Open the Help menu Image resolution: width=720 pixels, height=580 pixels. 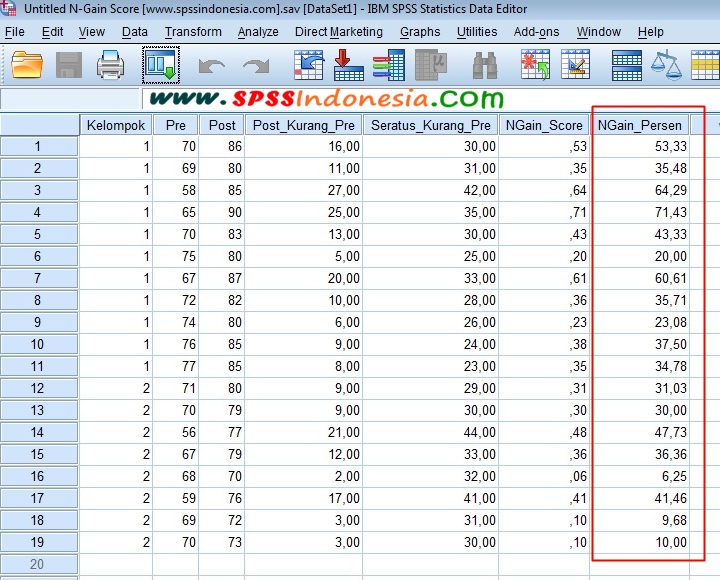point(650,32)
